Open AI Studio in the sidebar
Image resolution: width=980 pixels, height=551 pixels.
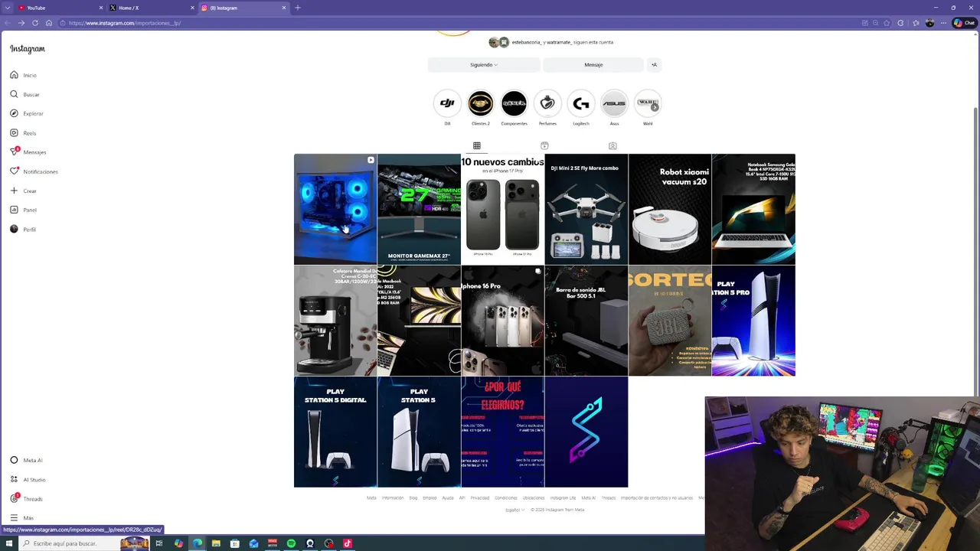click(28, 479)
